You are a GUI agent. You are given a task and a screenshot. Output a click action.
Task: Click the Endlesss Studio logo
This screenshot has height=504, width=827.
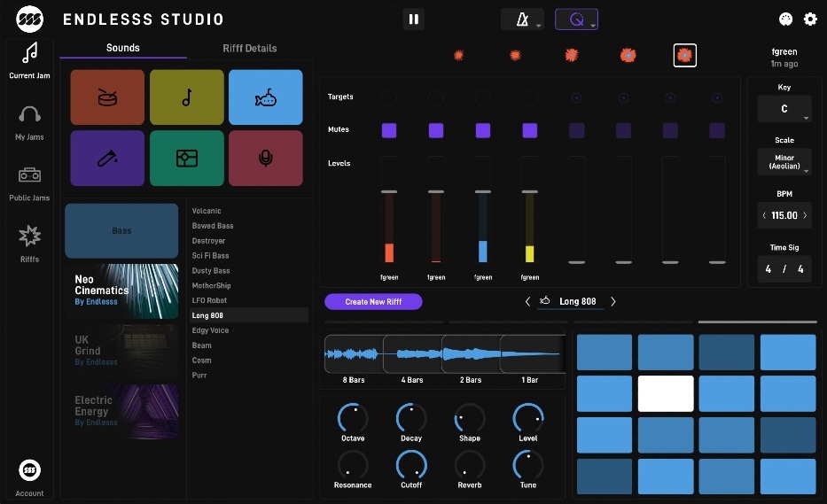tap(29, 19)
